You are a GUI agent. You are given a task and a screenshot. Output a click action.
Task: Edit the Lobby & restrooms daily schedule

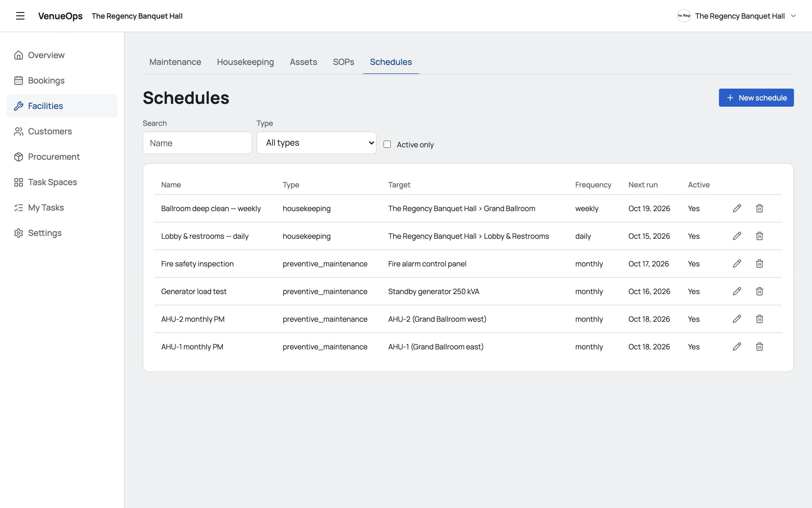click(x=737, y=236)
